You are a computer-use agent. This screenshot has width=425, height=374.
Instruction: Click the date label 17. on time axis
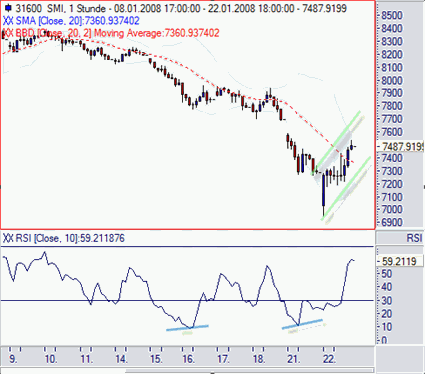click(x=223, y=359)
